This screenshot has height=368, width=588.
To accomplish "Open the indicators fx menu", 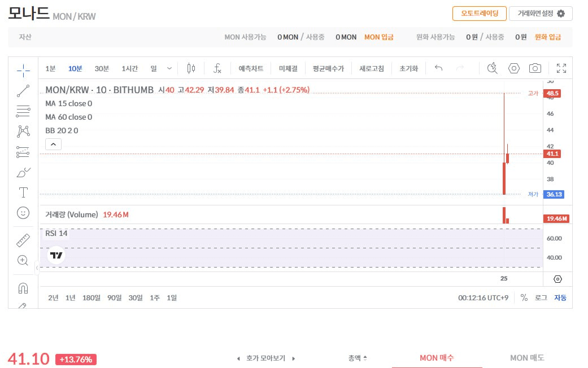I will [x=217, y=68].
